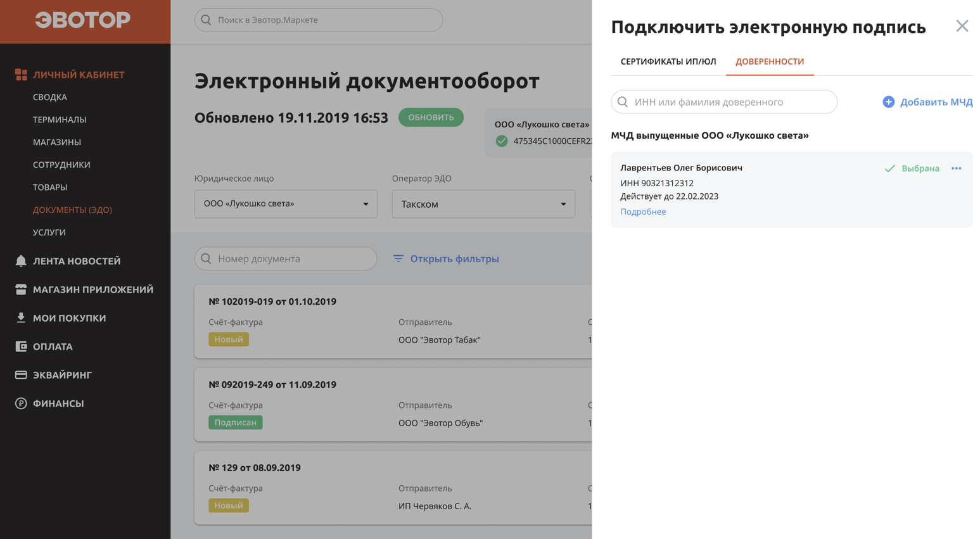
Task: Click the magnifier icon in Эвотор.Маркет search
Action: coord(206,20)
